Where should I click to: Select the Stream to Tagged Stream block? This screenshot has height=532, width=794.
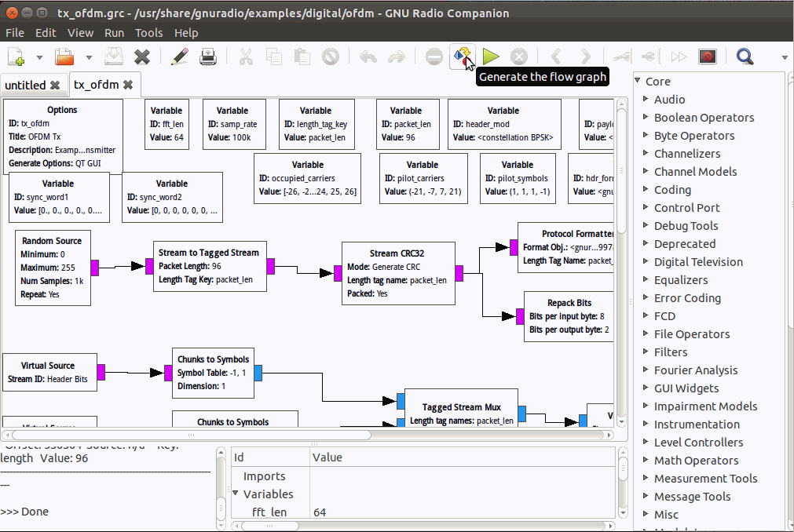(210, 266)
